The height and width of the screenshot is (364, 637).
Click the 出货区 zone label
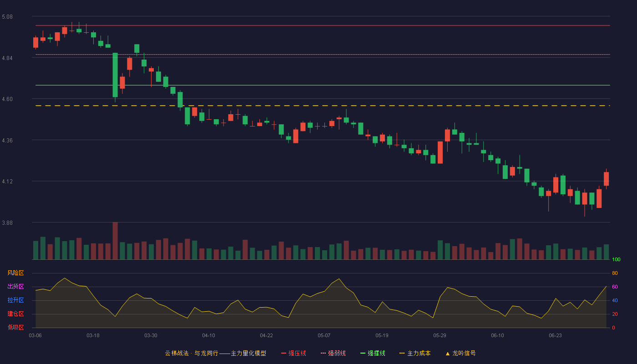point(15,287)
